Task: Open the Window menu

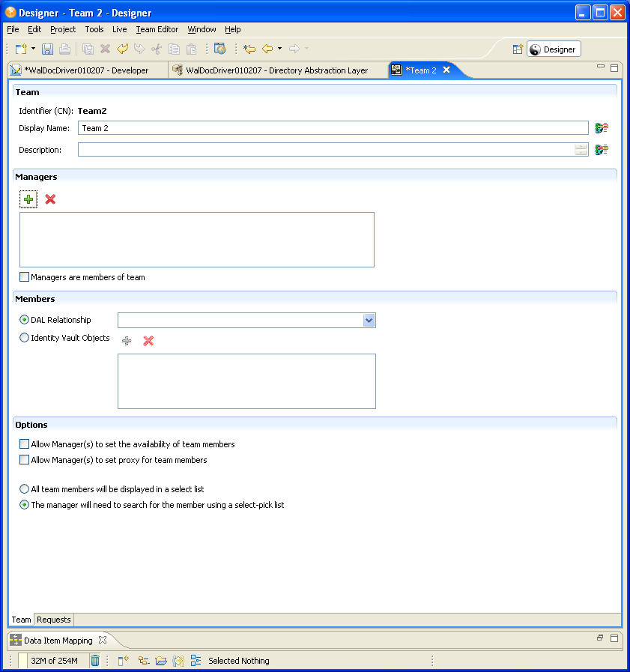Action: tap(202, 29)
